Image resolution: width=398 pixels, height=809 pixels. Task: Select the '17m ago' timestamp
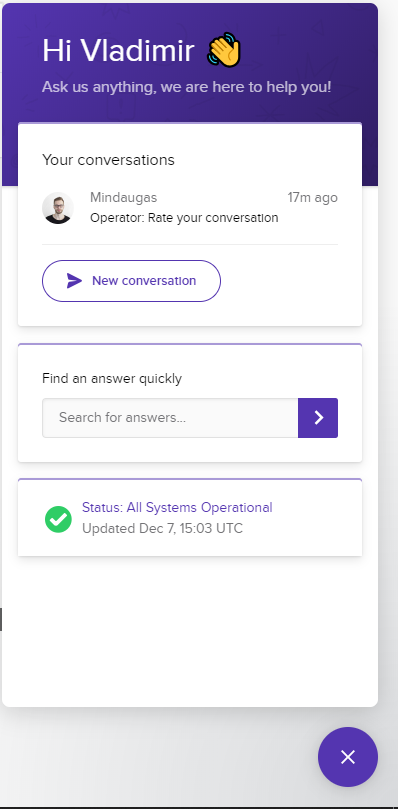click(x=312, y=198)
